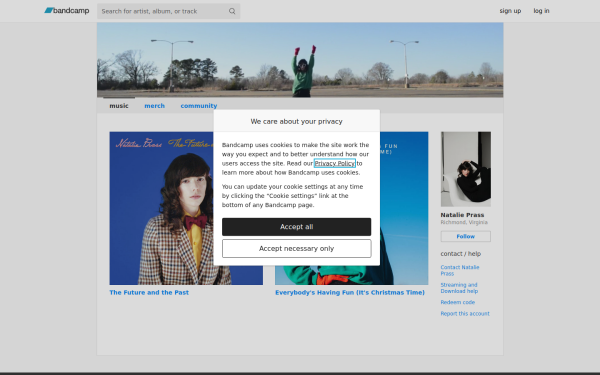600x375 pixels.
Task: Click the contact / help heading
Action: (461, 254)
